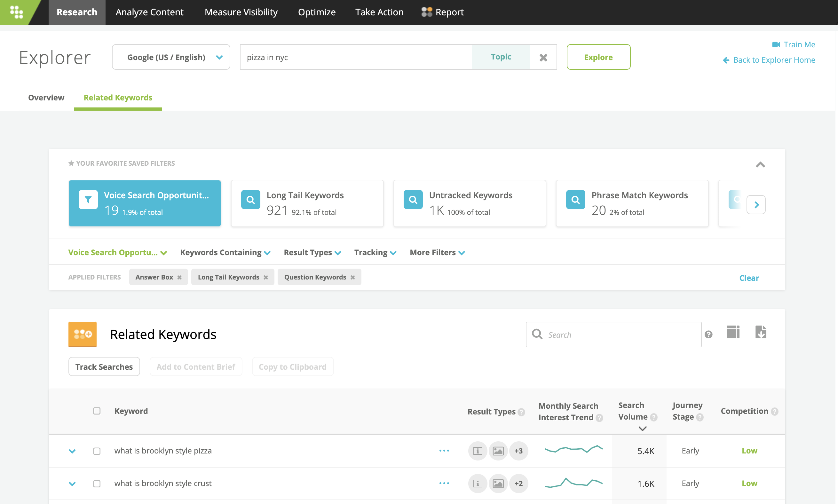Click image result icon for brooklyn style crust
The image size is (838, 504).
click(498, 484)
